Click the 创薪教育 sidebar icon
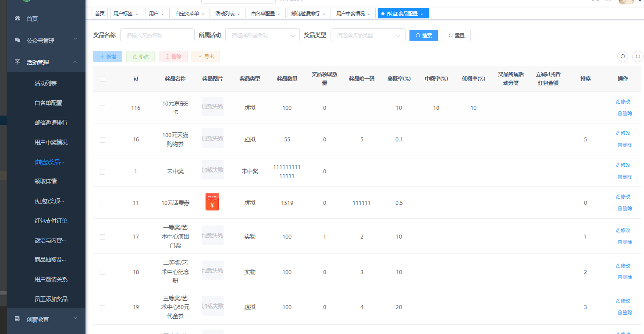The height and width of the screenshot is (334, 644). tap(18, 319)
